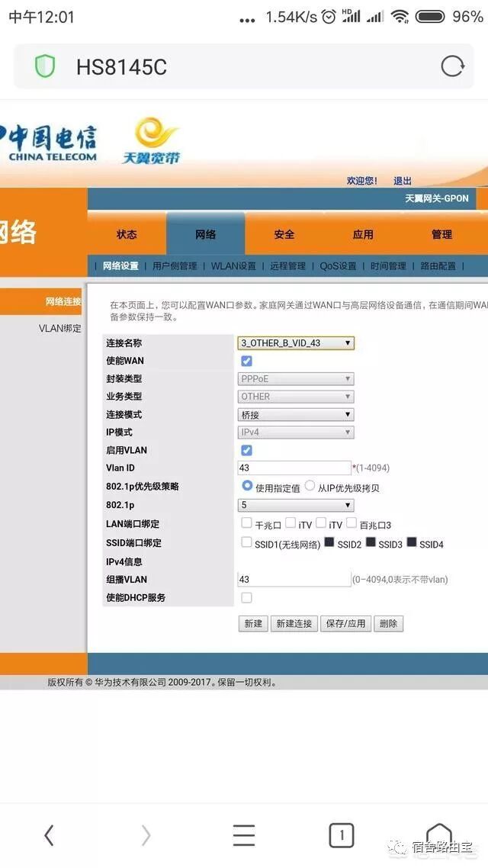Check the SSID1(无线网络) checkbox
The height and width of the screenshot is (868, 488).
[246, 542]
